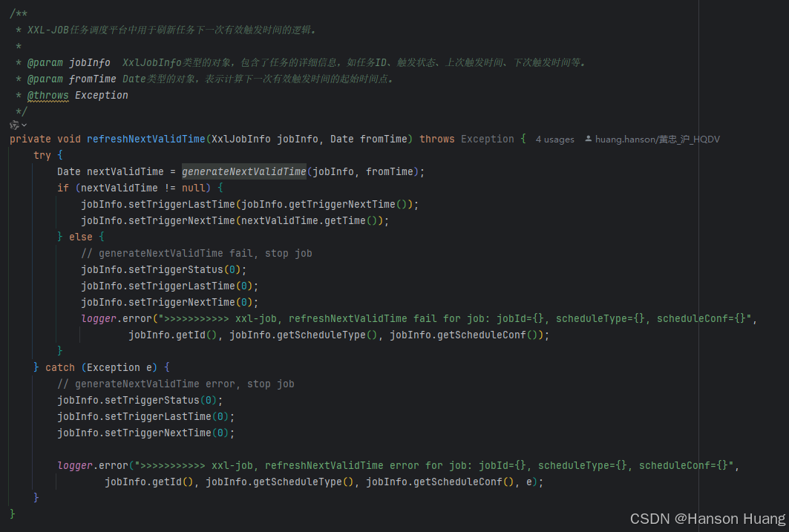Click the "fail, stop job" comment line
789x532 pixels.
click(197, 253)
